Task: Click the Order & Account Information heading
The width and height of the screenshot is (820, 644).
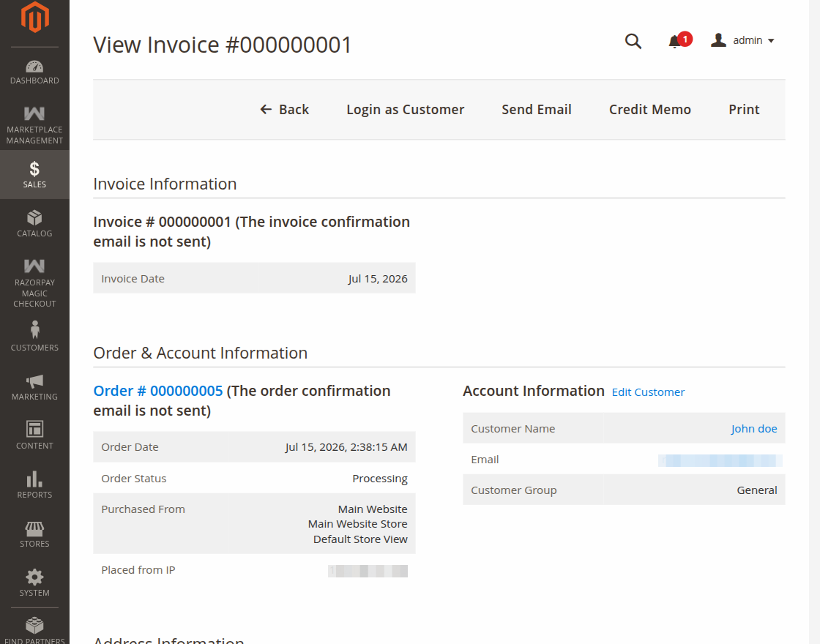Action: (201, 353)
